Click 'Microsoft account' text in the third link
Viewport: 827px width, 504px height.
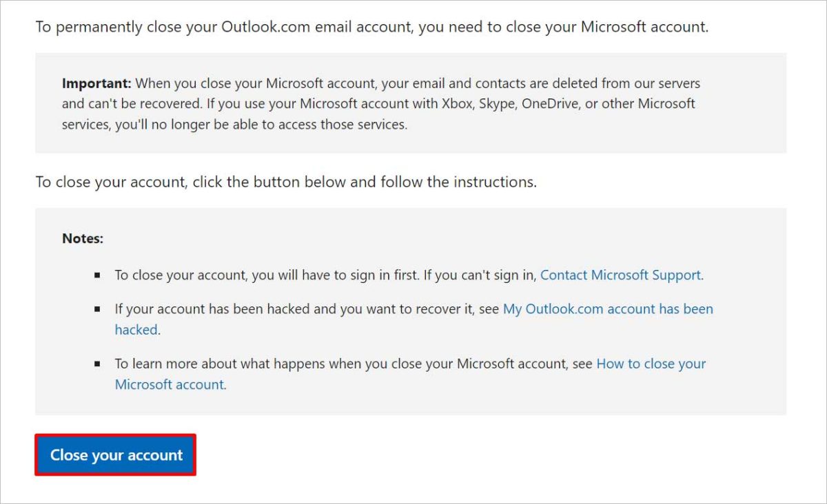pos(169,384)
